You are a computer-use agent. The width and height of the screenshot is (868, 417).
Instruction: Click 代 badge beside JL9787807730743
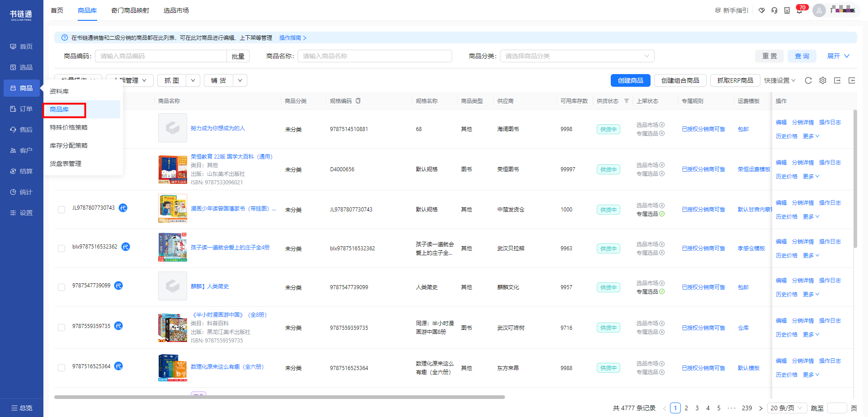pos(123,208)
